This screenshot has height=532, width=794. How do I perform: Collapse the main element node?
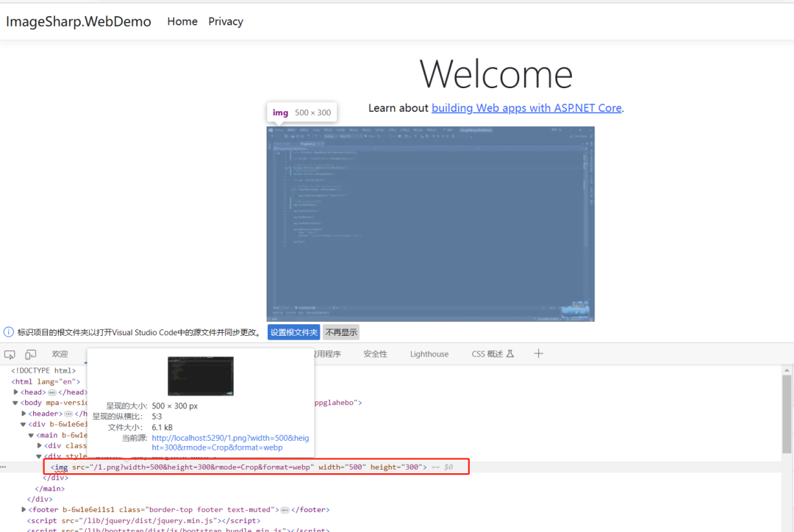click(31, 435)
